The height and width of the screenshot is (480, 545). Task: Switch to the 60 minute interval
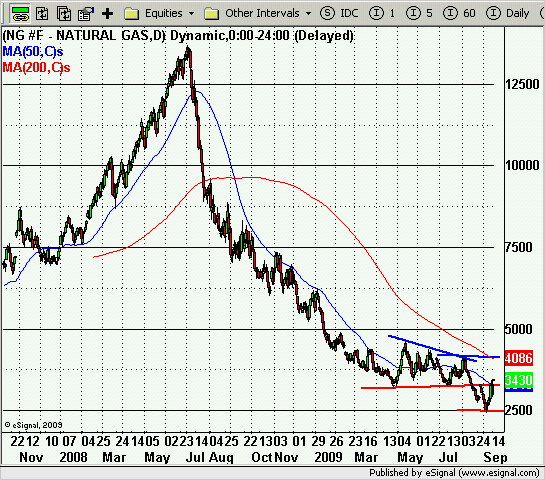[459, 13]
